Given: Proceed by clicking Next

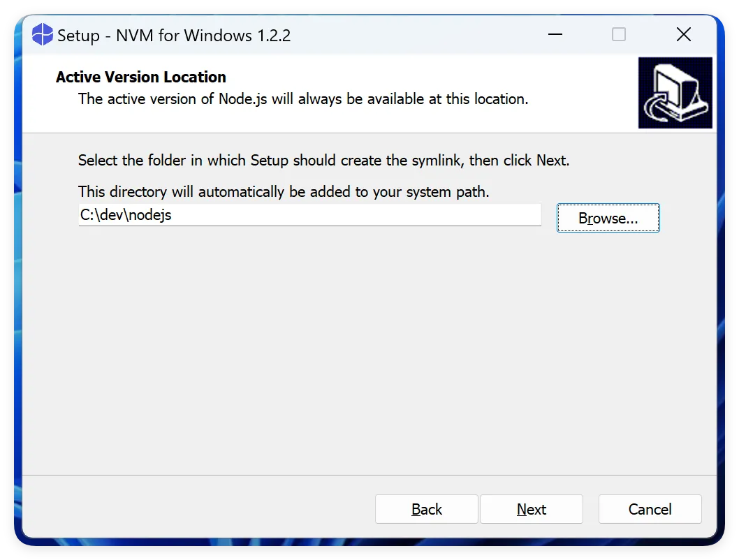Looking at the screenshot, I should (x=531, y=509).
